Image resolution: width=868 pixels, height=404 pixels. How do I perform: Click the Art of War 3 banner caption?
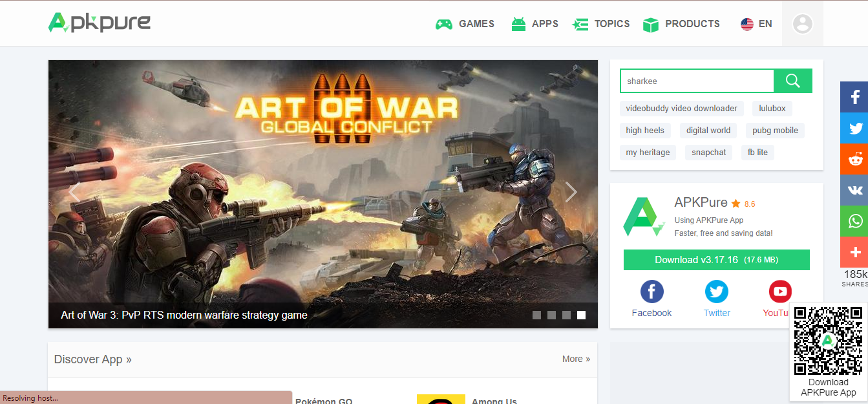[184, 315]
